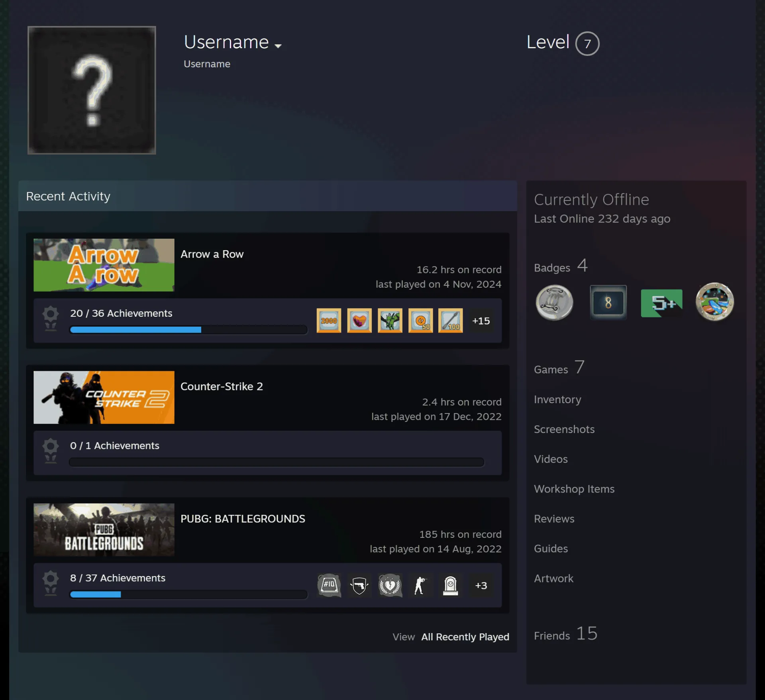View the green dragon achievement icon

[x=390, y=320]
